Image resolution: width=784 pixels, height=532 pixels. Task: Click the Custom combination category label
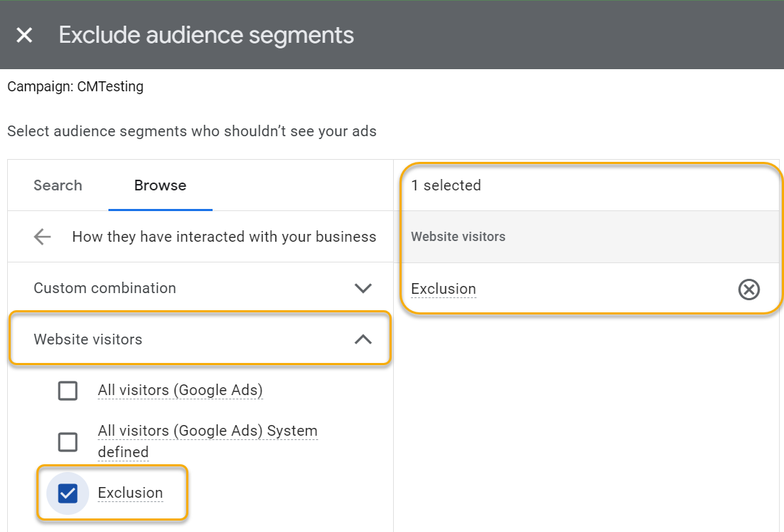pos(105,288)
